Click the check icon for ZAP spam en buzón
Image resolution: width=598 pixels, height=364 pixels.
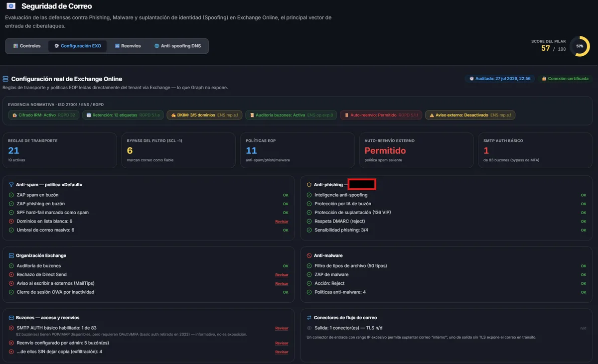(x=11, y=195)
